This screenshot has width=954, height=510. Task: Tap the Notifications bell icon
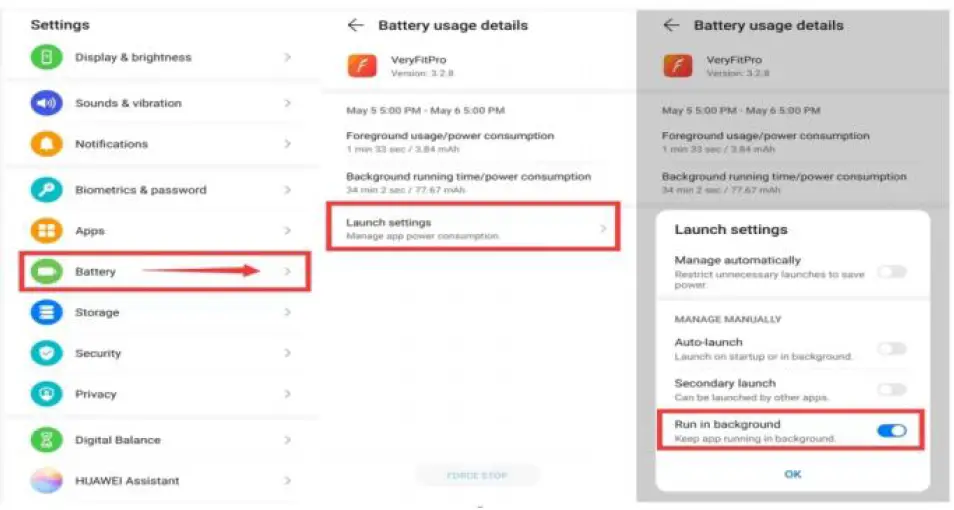[x=46, y=144]
